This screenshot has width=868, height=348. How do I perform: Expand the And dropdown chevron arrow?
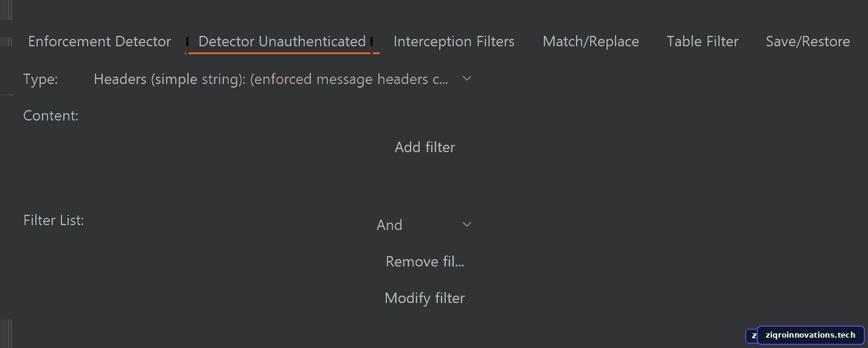pyautogui.click(x=467, y=225)
